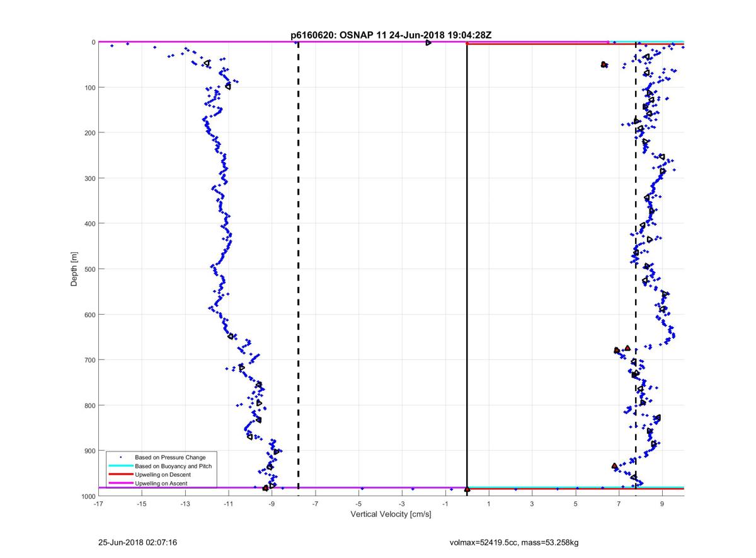Click the positive '7' x-axis tick label
This screenshot has height=558, width=756.
(619, 504)
